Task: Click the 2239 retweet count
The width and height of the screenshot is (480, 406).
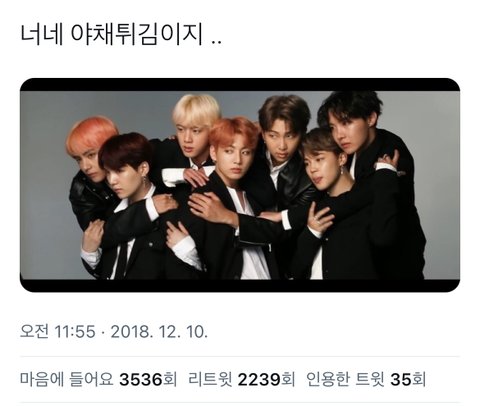Action: point(259,380)
